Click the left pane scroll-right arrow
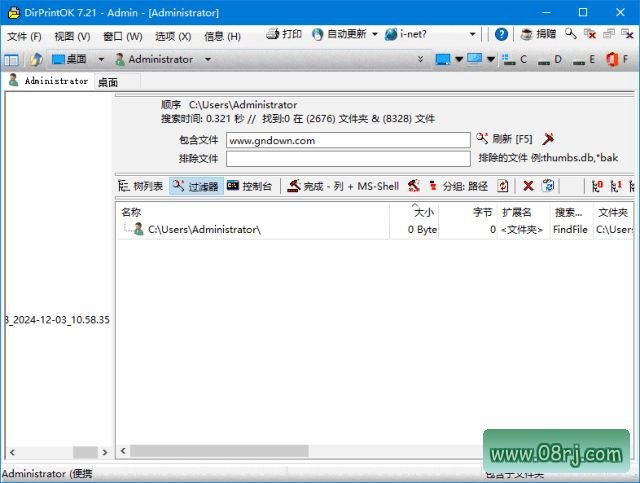The height and width of the screenshot is (483, 640). pos(105,452)
